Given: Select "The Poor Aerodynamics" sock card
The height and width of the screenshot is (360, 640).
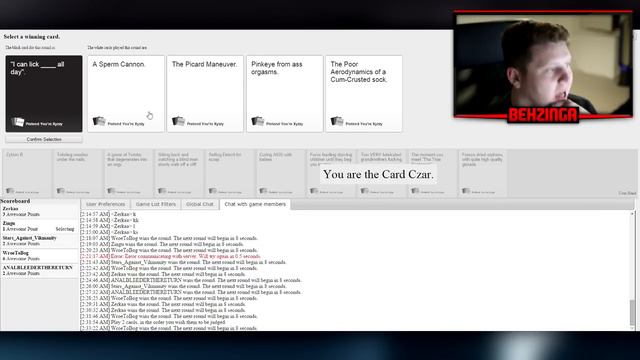Looking at the screenshot, I should pyautogui.click(x=364, y=93).
